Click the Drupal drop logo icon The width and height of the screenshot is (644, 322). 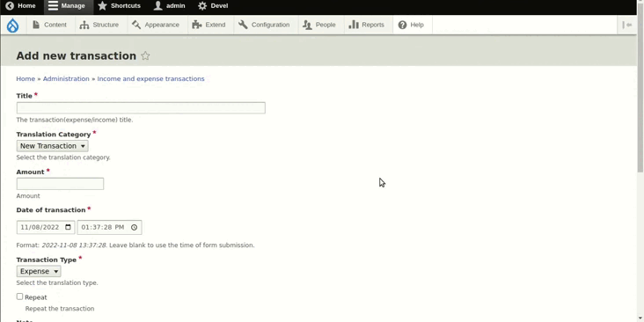pos(12,25)
